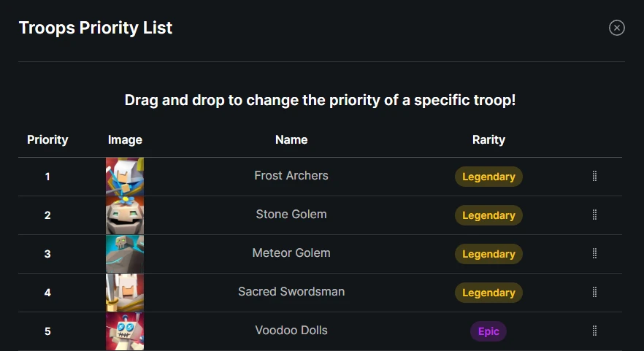Screen dimensions: 644x351
Task: Click the Voodoo Dolls troop image
Action: click(x=125, y=331)
